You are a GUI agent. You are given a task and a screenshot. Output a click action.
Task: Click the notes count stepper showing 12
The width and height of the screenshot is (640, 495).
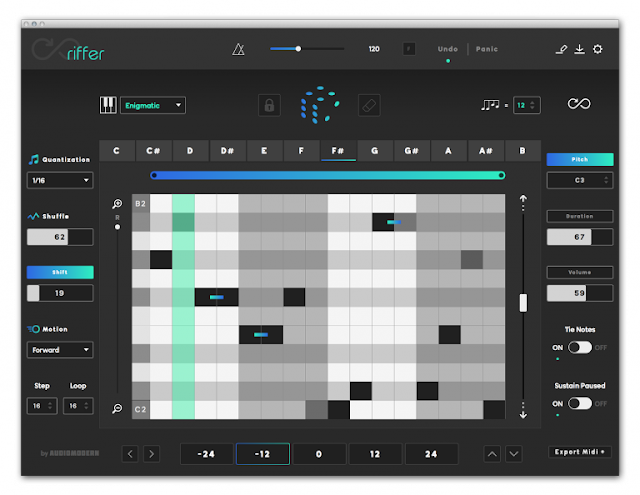tap(527, 105)
